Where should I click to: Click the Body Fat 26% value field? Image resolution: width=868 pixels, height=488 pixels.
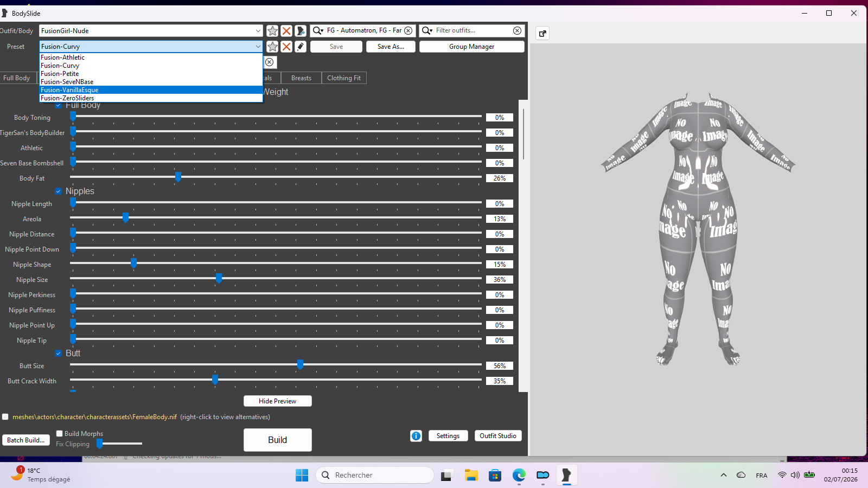click(x=500, y=178)
